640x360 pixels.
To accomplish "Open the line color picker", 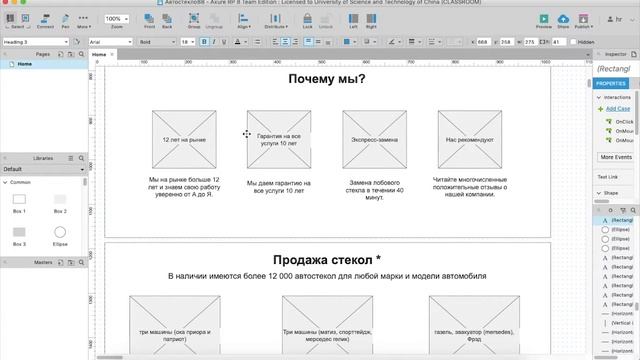I will (394, 42).
